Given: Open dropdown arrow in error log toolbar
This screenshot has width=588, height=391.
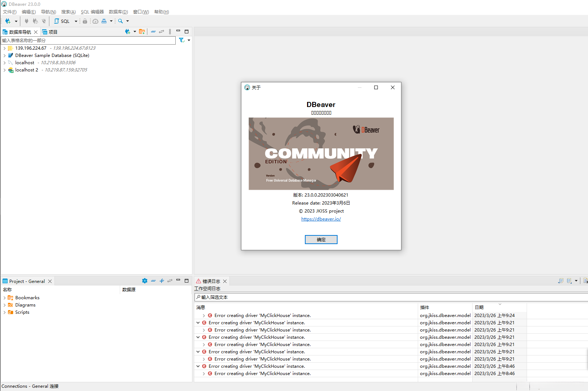Looking at the screenshot, I should (576, 281).
